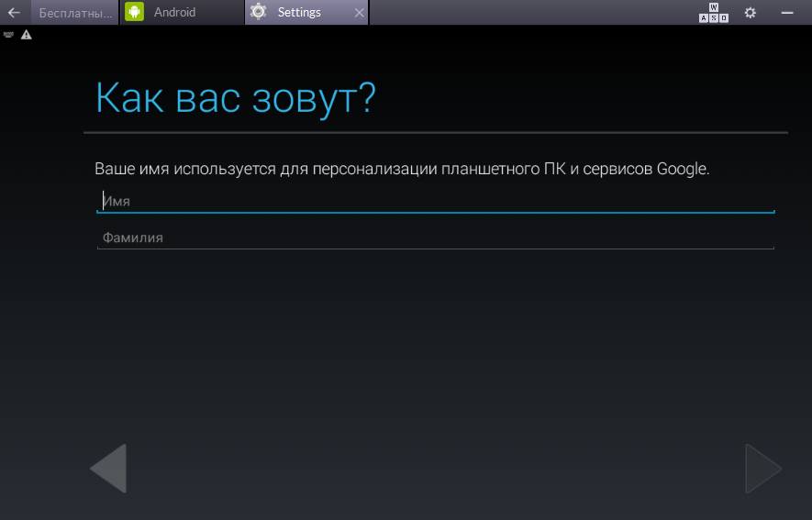The image size is (812, 520).
Task: Click the 'Как вас зовут?' heading
Action: coord(235,98)
